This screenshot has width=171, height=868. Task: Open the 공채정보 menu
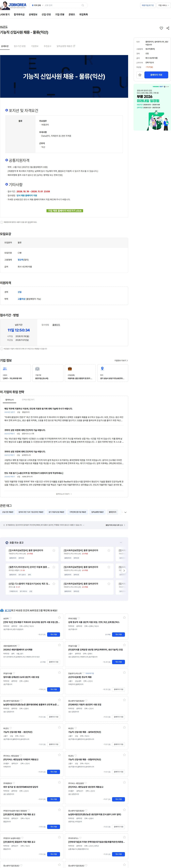tap(33, 15)
